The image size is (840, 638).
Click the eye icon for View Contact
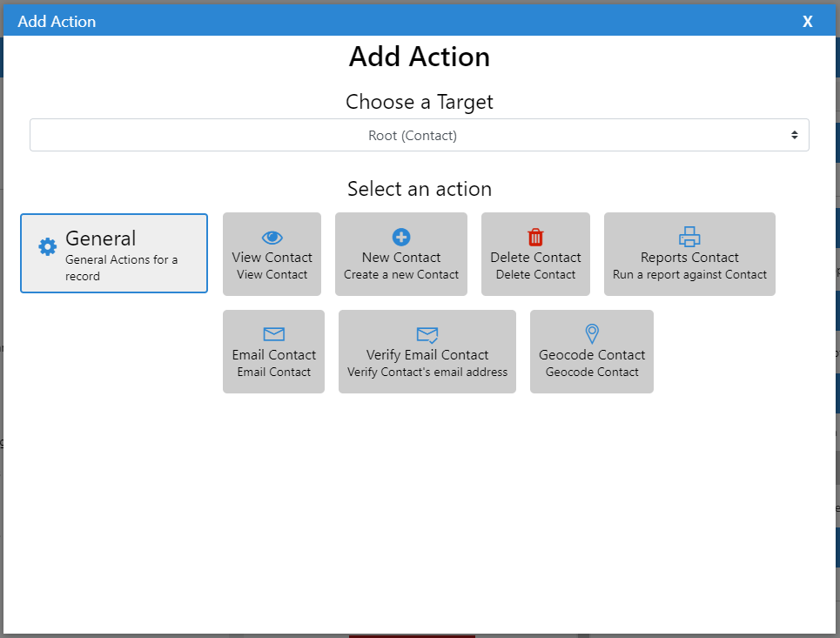[272, 237]
